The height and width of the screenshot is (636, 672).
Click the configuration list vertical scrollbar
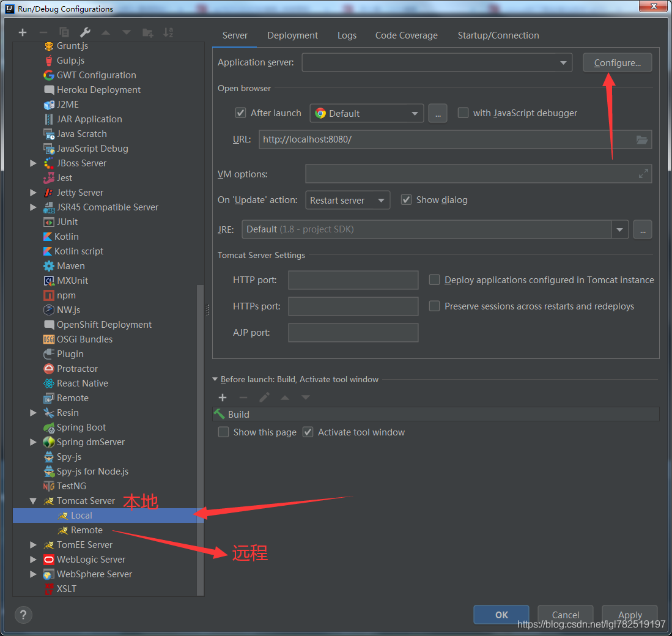[200, 439]
